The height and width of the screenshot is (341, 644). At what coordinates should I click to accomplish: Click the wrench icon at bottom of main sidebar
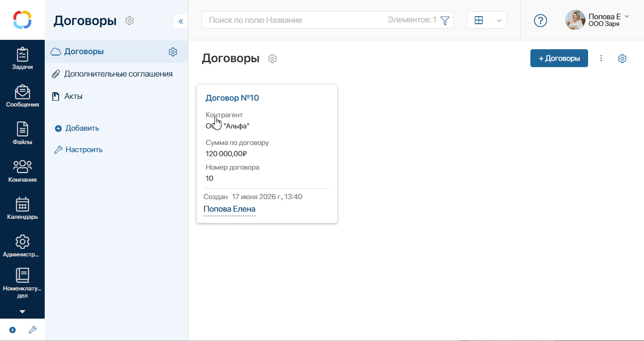32,330
